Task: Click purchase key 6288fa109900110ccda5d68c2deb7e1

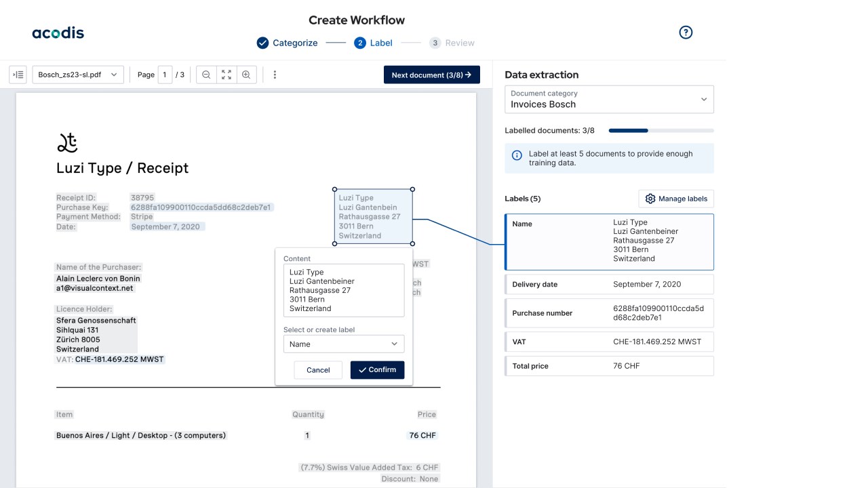Action: (x=201, y=207)
